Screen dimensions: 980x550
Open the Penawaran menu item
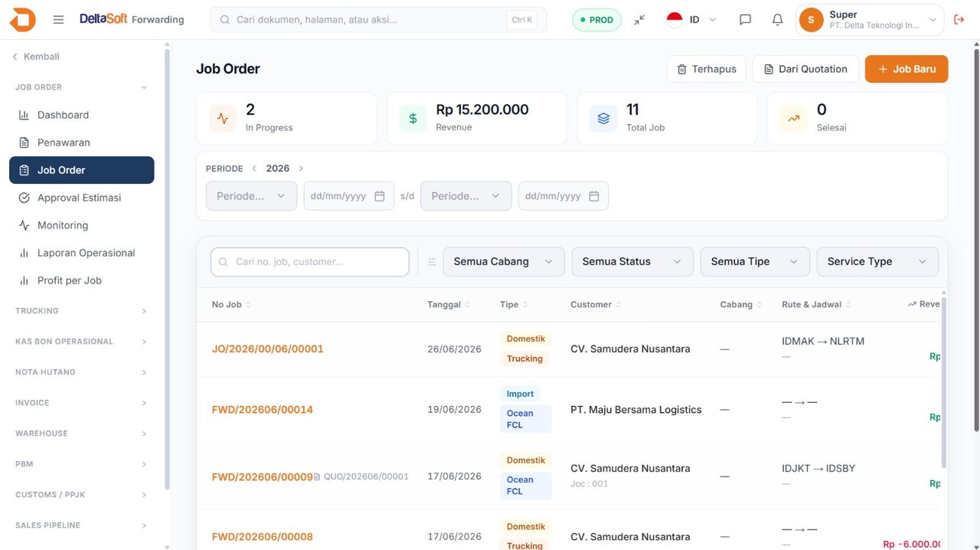(x=81, y=142)
